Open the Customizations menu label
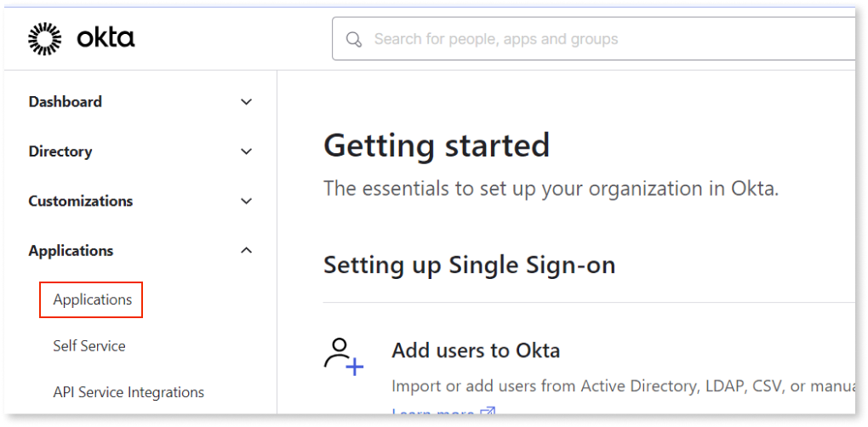This screenshot has height=427, width=868. (x=81, y=201)
